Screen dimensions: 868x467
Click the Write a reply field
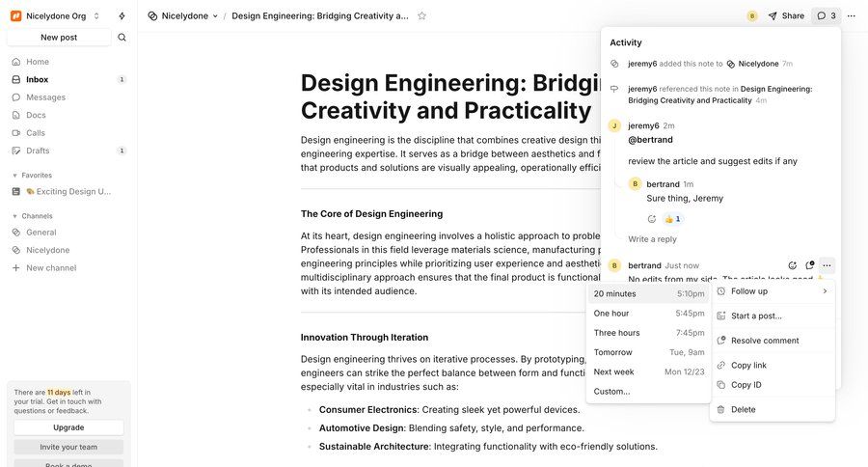coord(652,239)
